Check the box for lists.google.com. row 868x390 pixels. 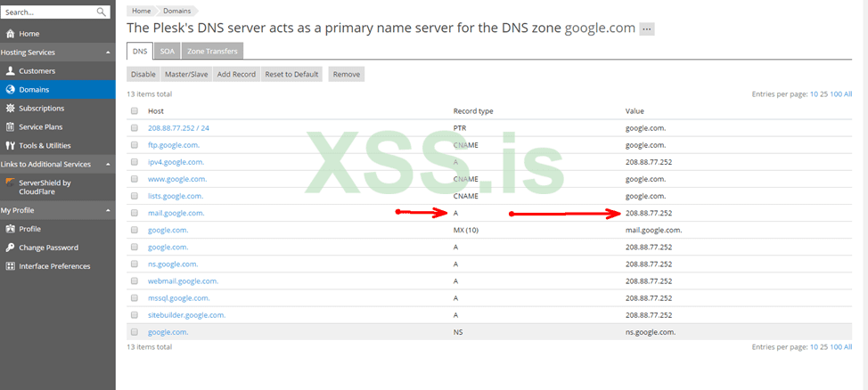point(134,196)
